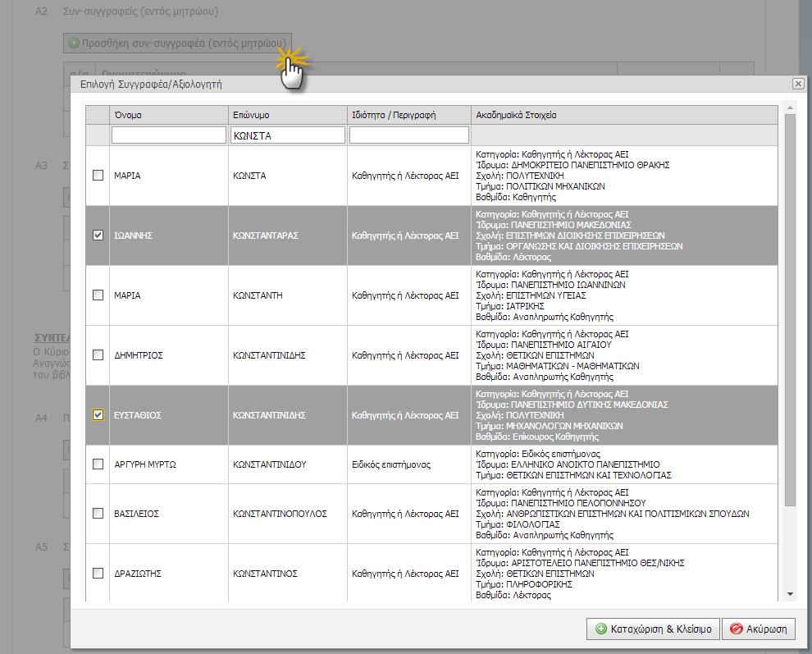This screenshot has width=812, height=654.
Task: Tick the ΑΡΓΥΡΗ ΜΥΡΤΩ ΚΩΝΣΤΑΝΤΙΝΙΔΟΥ checkbox
Action: (x=98, y=464)
